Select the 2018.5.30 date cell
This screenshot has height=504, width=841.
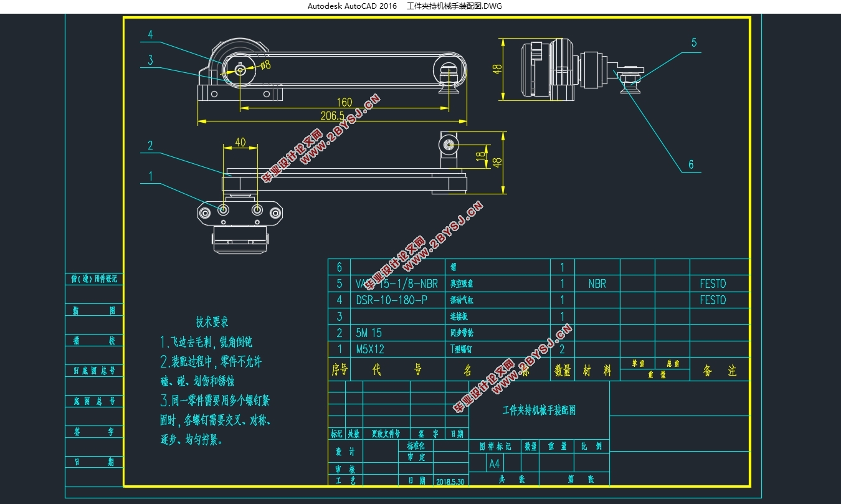click(450, 482)
